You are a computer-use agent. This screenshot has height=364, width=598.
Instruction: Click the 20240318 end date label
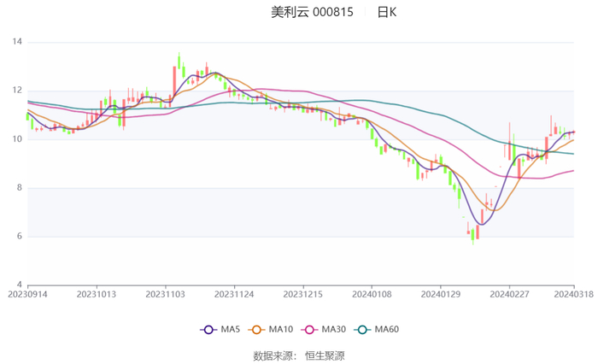point(574,293)
